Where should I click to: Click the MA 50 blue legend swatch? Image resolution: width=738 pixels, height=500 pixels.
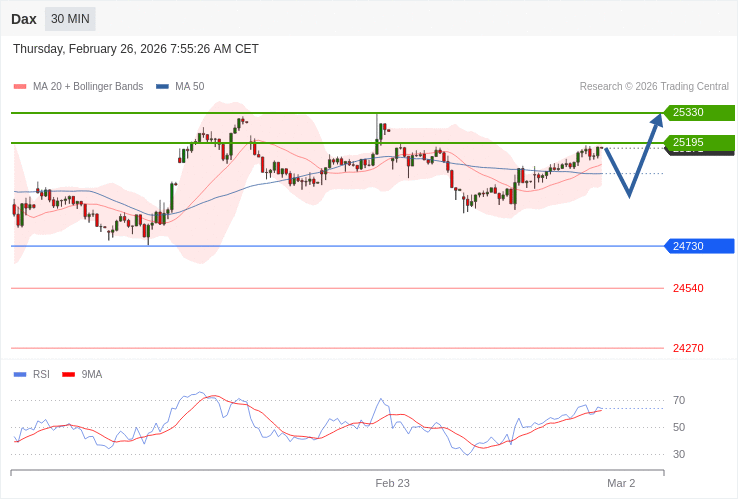(x=162, y=87)
